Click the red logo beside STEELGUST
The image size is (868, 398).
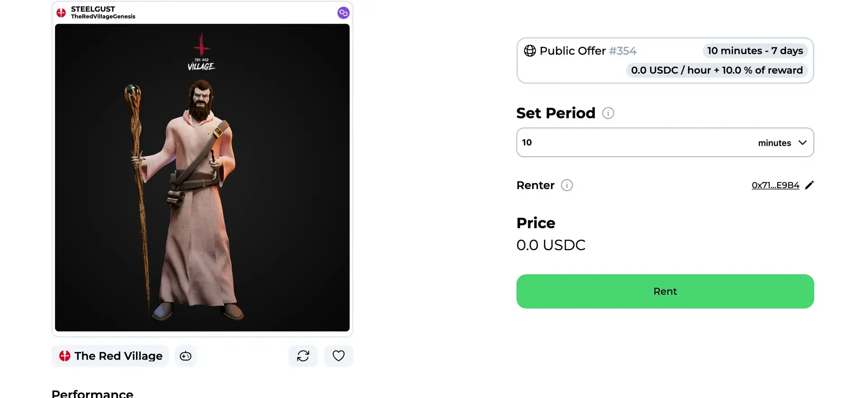(x=61, y=13)
